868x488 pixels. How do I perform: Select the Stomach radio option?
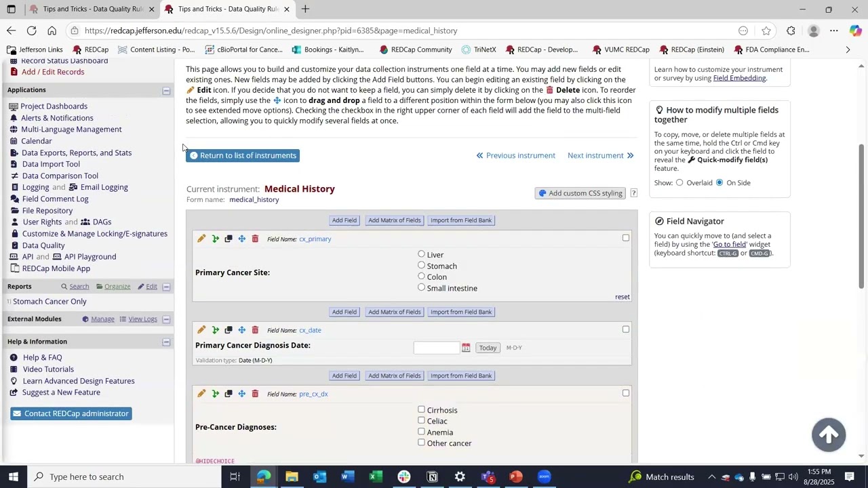pos(421,265)
